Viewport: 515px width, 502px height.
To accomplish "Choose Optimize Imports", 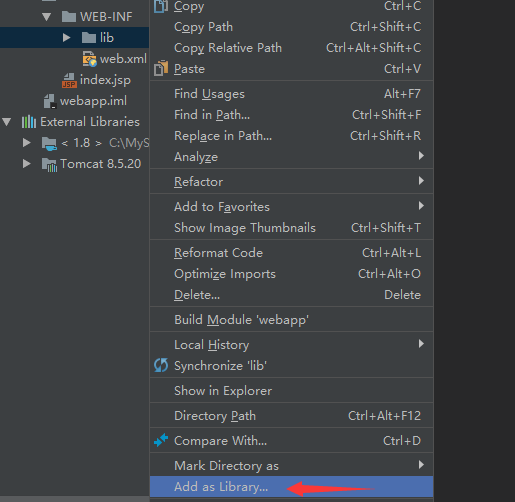I will click(x=292, y=274).
